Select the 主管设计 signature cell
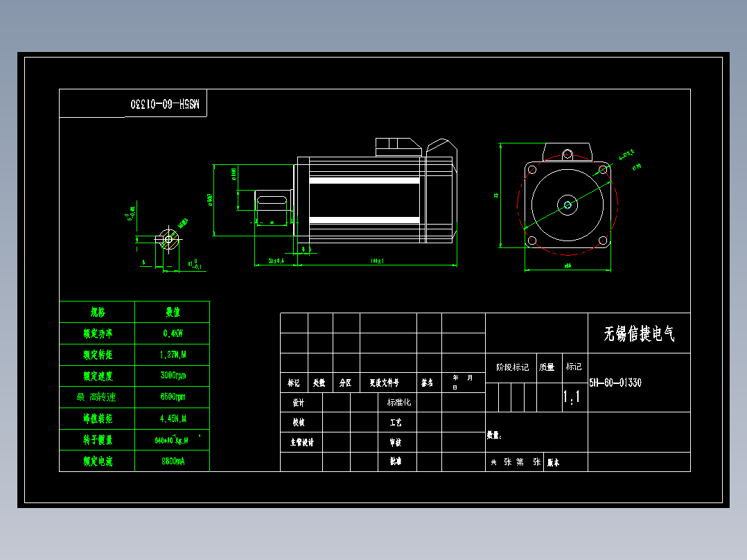Screen dimensions: 747x560 pos(301,441)
